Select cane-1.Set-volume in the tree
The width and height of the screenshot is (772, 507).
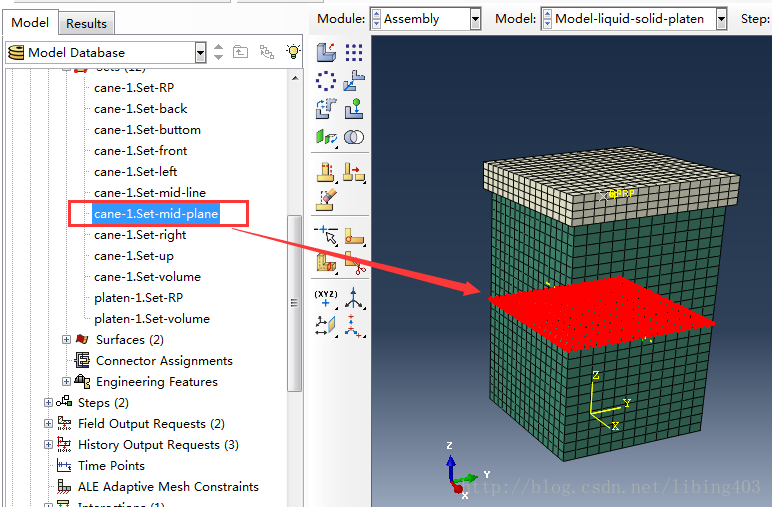pos(147,277)
